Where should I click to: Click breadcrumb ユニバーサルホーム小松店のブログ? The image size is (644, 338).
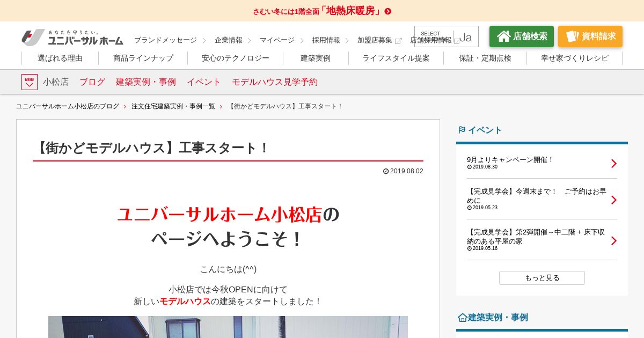click(x=68, y=106)
